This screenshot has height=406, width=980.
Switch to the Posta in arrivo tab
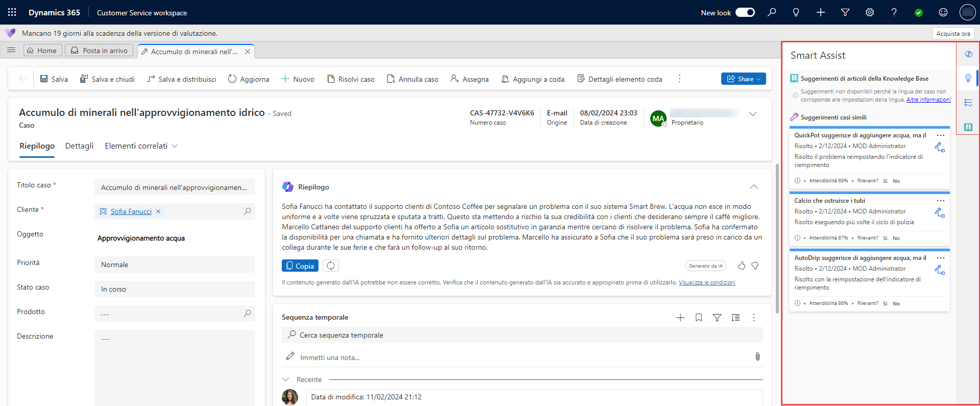(x=100, y=50)
